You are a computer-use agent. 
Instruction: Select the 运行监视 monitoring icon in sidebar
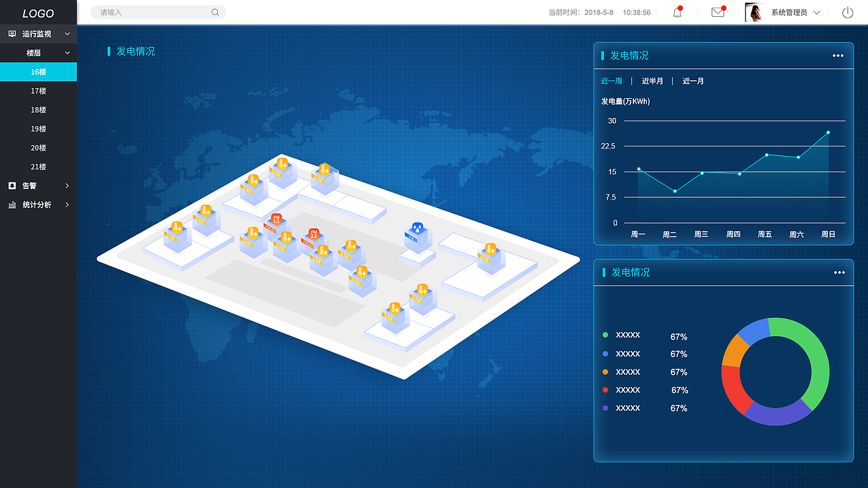pos(11,33)
